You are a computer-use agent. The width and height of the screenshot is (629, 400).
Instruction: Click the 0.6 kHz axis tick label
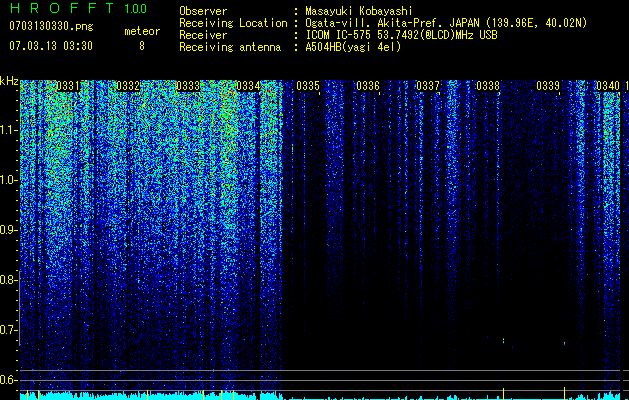(7, 380)
